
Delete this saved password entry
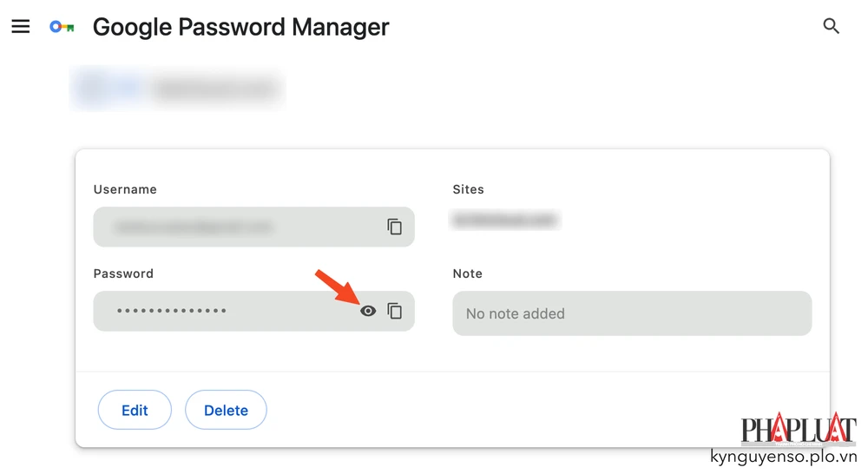[226, 411]
